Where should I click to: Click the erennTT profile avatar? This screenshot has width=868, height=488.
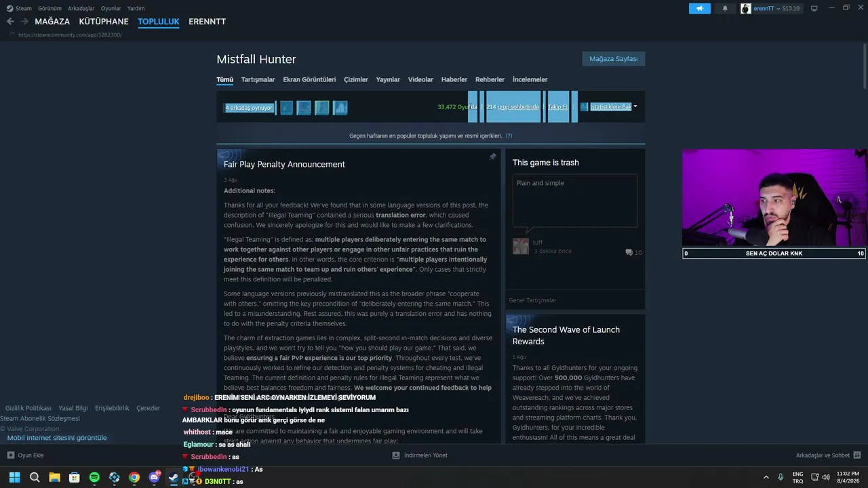click(746, 8)
